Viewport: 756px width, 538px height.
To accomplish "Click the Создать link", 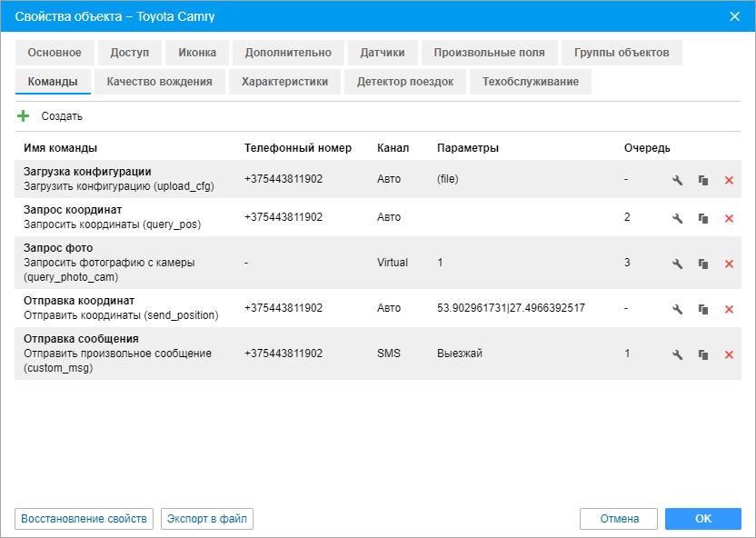I will (62, 116).
